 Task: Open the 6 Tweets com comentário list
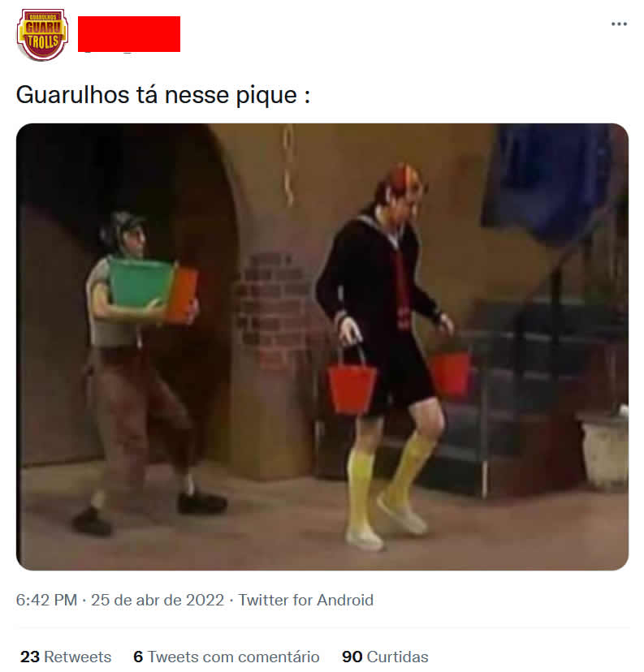227,657
